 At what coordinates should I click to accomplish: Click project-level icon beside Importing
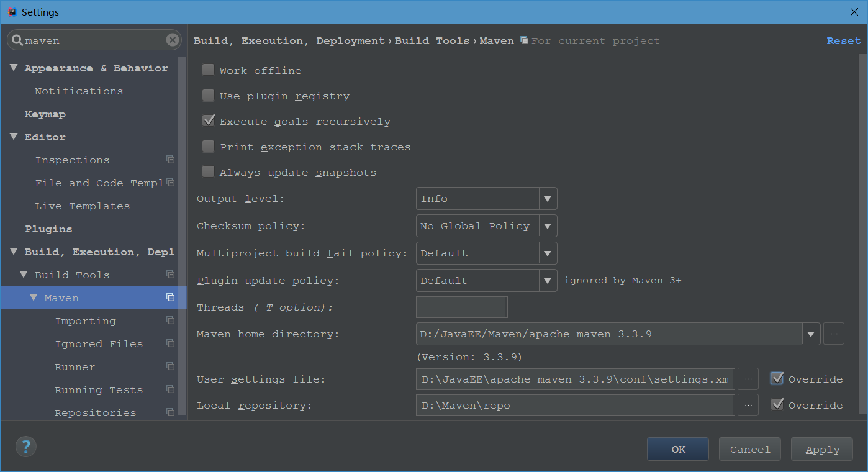pyautogui.click(x=170, y=320)
